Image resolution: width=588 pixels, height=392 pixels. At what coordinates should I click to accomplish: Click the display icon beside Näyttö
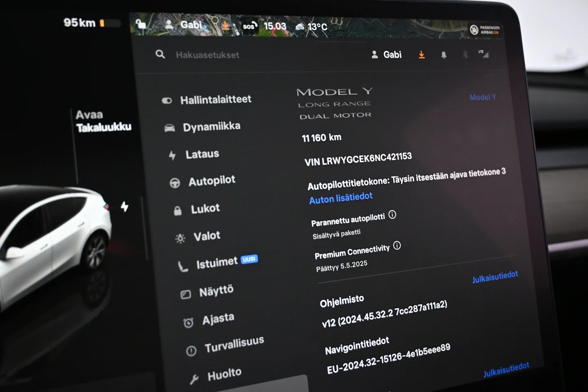point(185,294)
